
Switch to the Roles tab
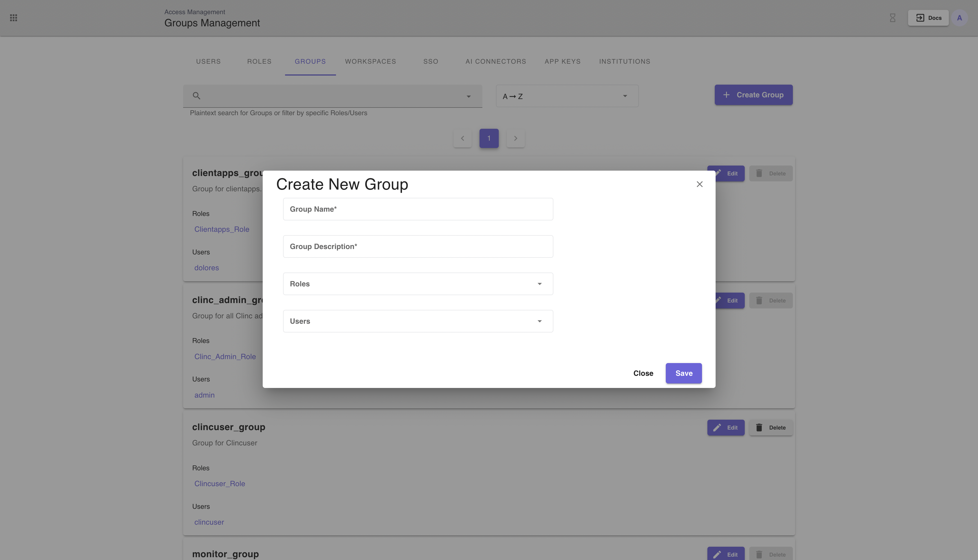coord(259,61)
